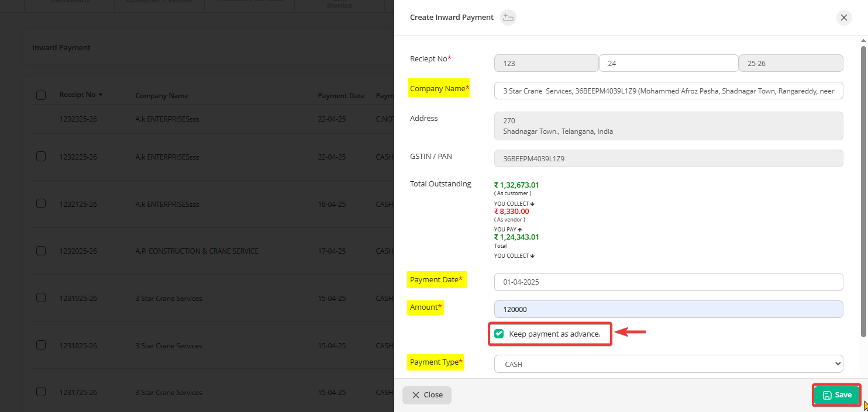
Task: Click the Close button at panel bottom
Action: (x=427, y=395)
